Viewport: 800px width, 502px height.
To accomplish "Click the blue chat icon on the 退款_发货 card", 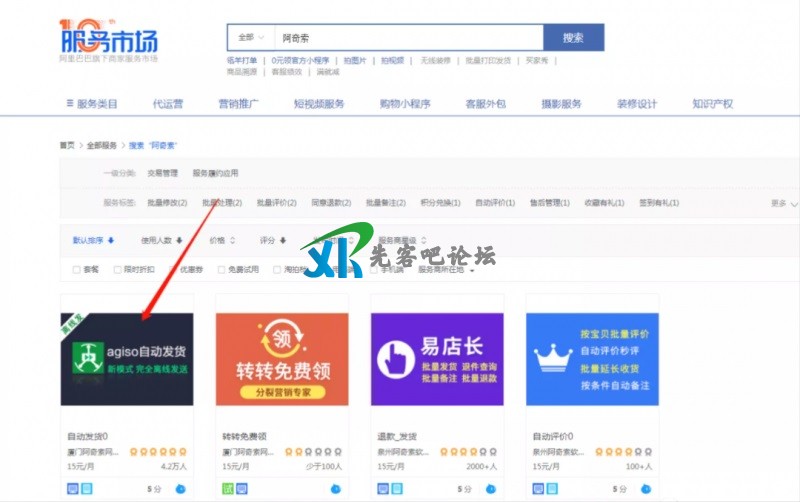I will [491, 489].
